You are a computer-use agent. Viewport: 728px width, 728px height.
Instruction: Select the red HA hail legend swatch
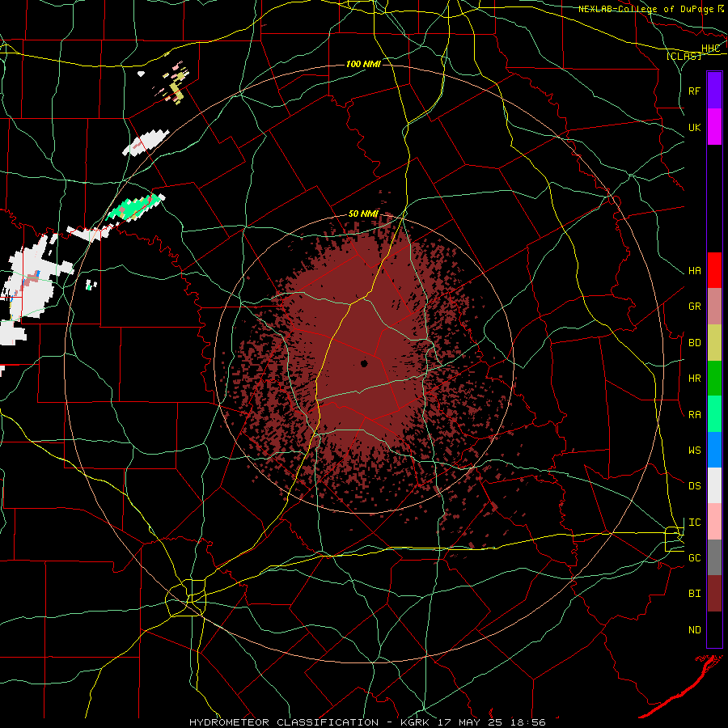(x=714, y=270)
